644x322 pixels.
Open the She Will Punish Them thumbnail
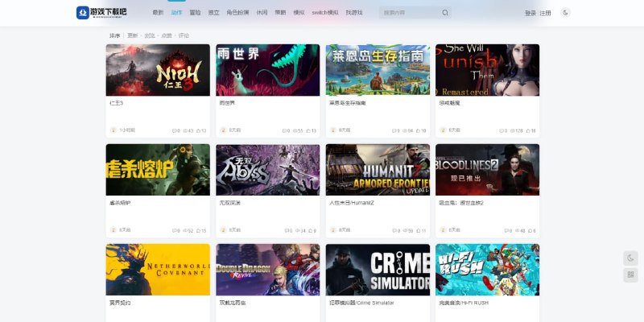tap(488, 70)
